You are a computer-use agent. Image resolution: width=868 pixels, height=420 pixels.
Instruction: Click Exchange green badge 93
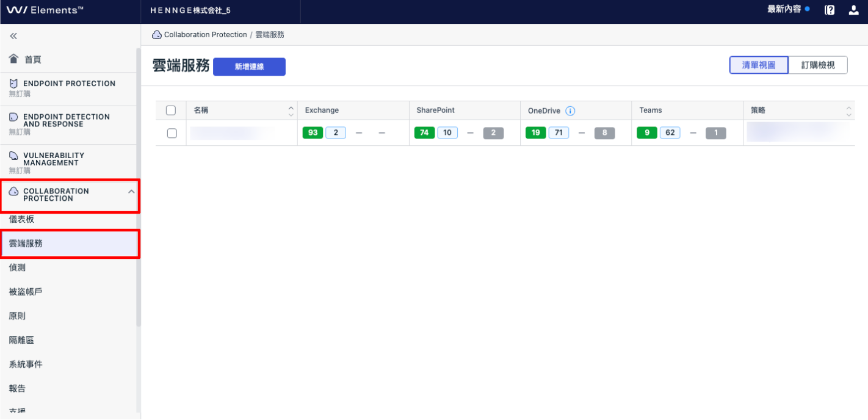pyautogui.click(x=313, y=132)
